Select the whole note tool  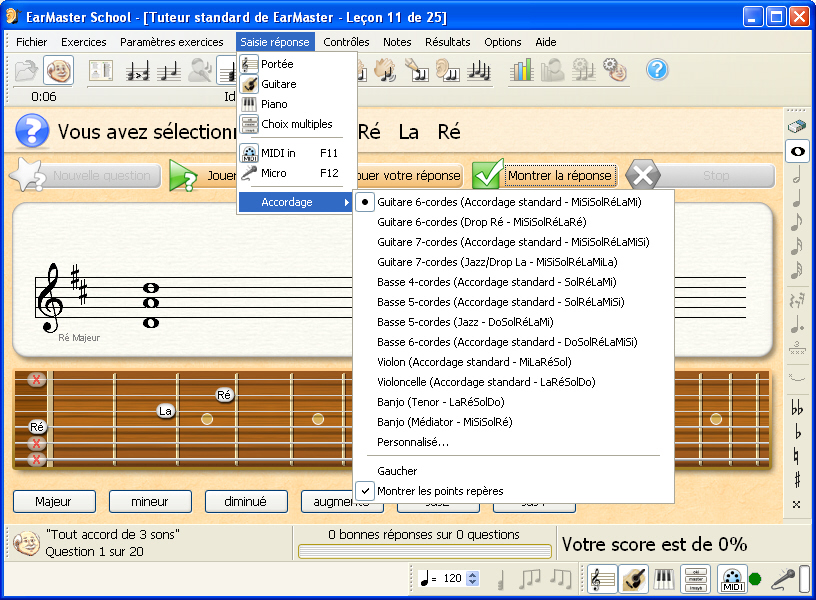coord(797,151)
